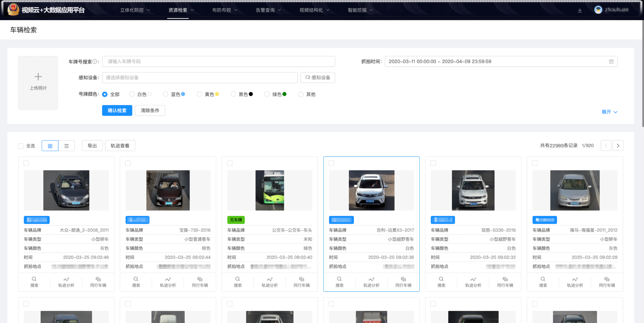Click the page vertical scrollbar
This screenshot has height=323, width=644.
pos(643,73)
